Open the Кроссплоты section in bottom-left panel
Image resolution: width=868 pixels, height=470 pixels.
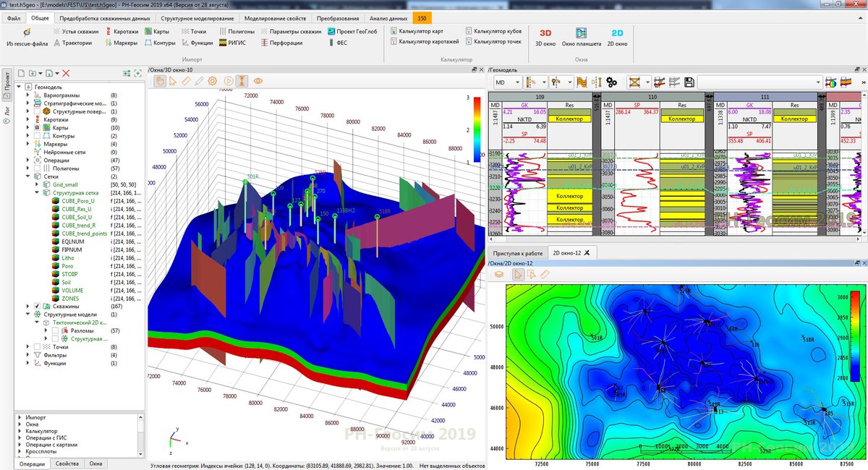click(x=41, y=451)
